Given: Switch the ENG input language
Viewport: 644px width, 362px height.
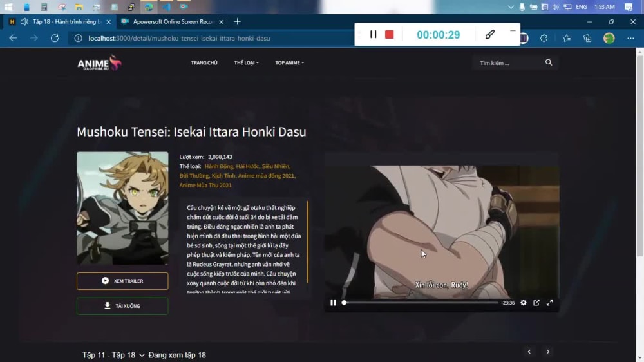Looking at the screenshot, I should (x=582, y=7).
